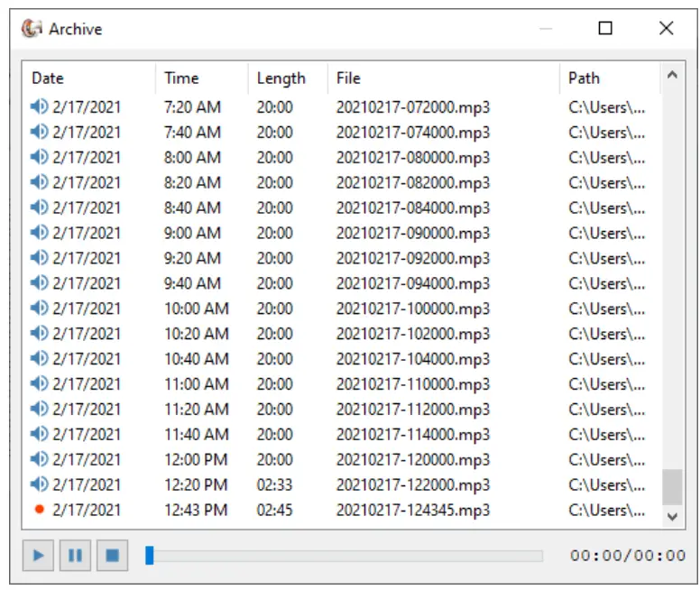
Task: Select file 20210217-090000.mp3
Action: (413, 233)
